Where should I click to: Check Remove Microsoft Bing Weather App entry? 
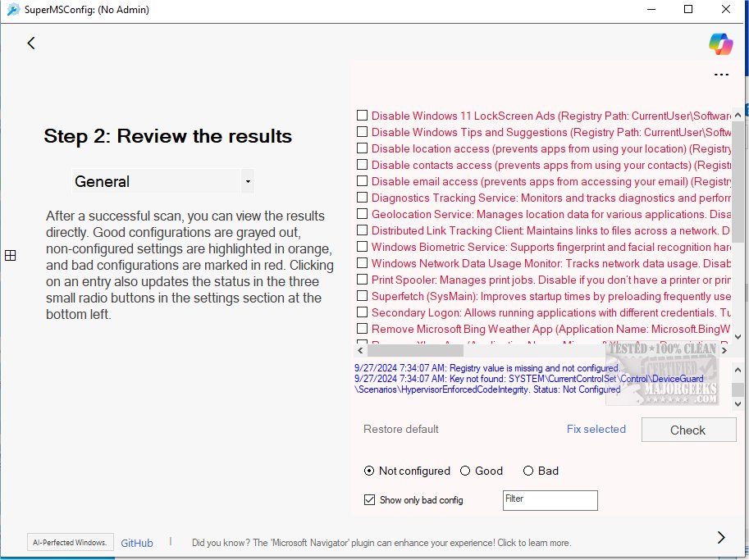coord(362,329)
